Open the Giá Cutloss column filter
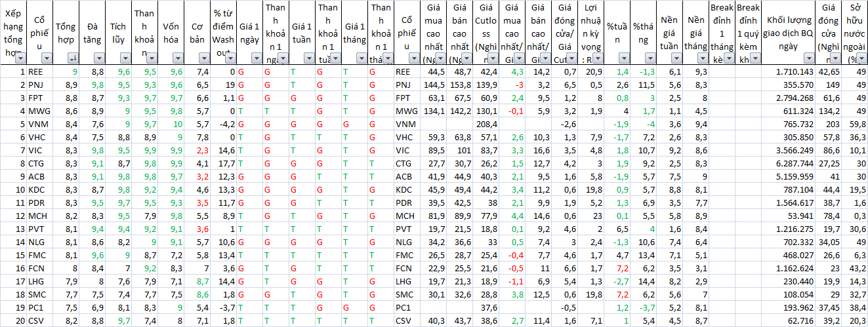The height and width of the screenshot is (327, 868). pos(492,59)
